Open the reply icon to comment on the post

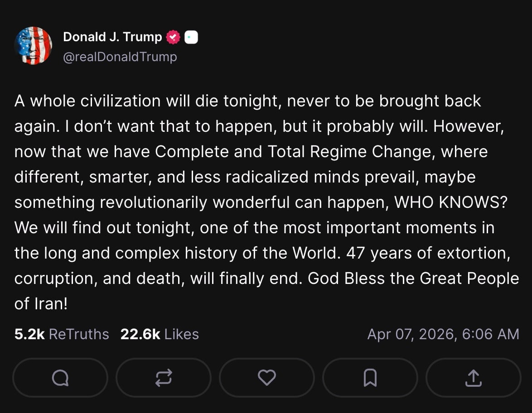pyautogui.click(x=60, y=377)
